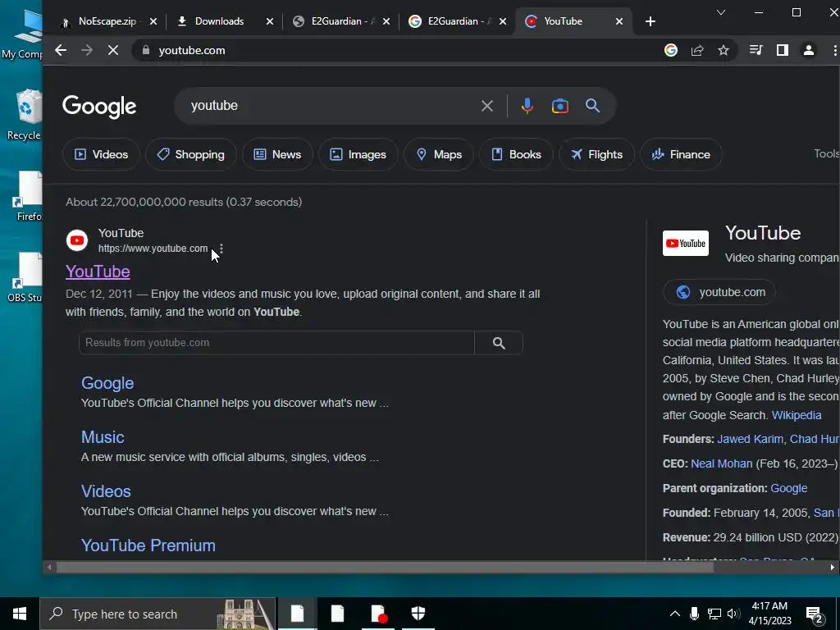Close the Downloads tab

270,21
